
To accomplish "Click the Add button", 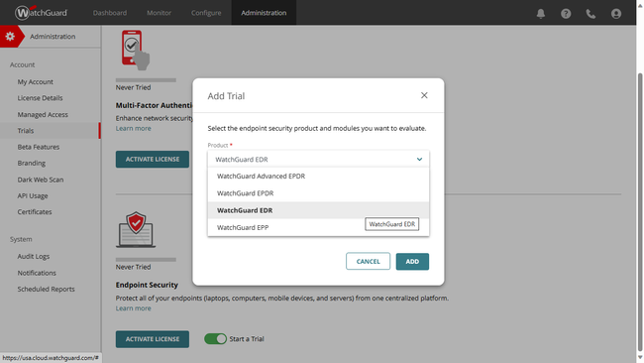I will pos(412,261).
